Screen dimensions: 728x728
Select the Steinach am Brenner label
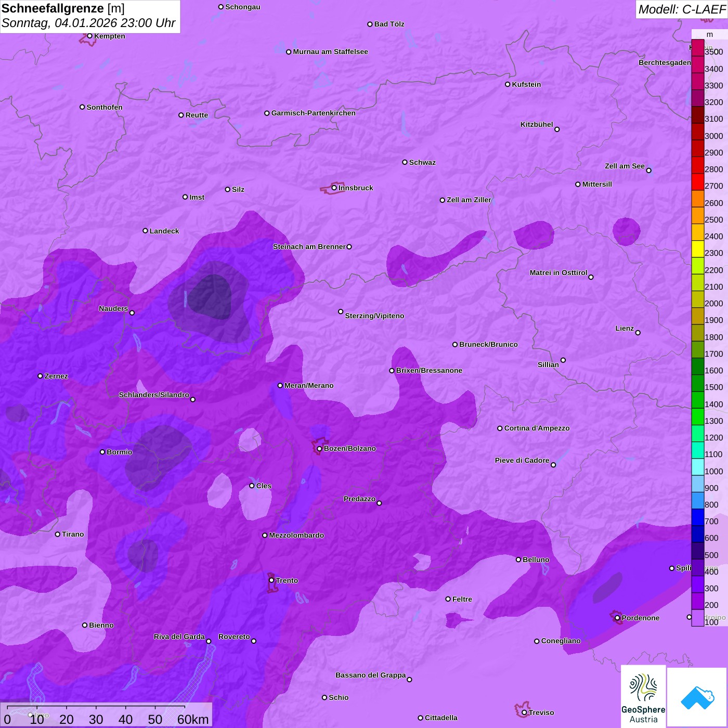pos(309,246)
